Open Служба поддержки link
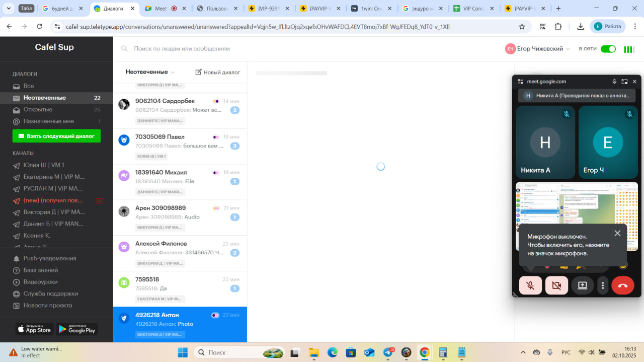This screenshot has width=644, height=362. click(50, 294)
